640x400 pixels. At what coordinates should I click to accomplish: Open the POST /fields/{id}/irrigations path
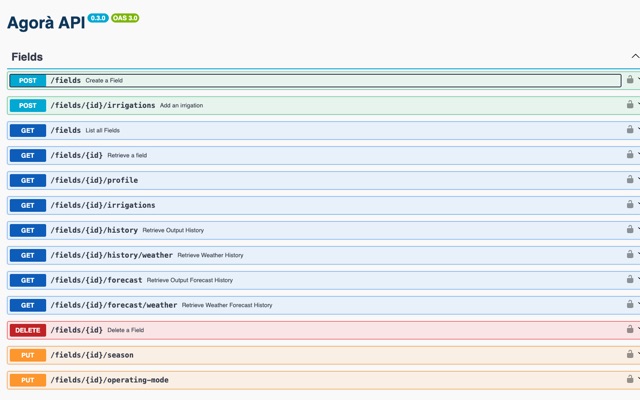click(103, 105)
